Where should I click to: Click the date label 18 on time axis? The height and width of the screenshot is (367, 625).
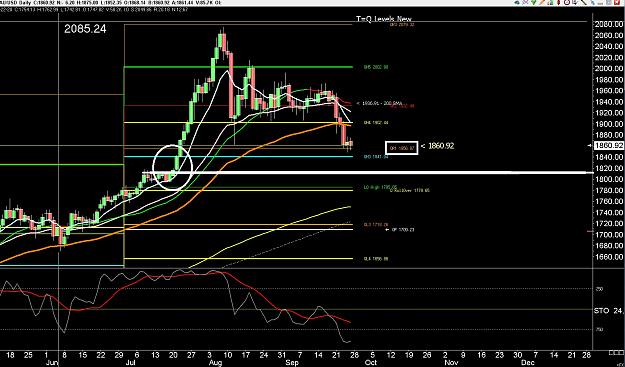tap(9, 355)
